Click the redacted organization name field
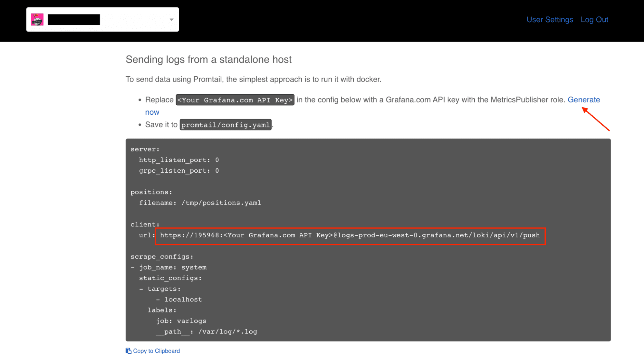This screenshot has height=354, width=644. (x=74, y=20)
